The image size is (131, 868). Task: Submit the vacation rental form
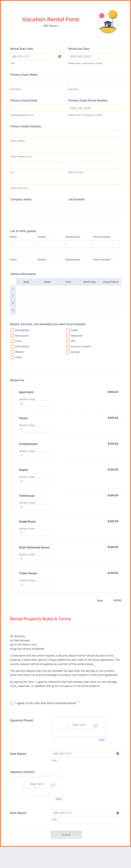66,835
